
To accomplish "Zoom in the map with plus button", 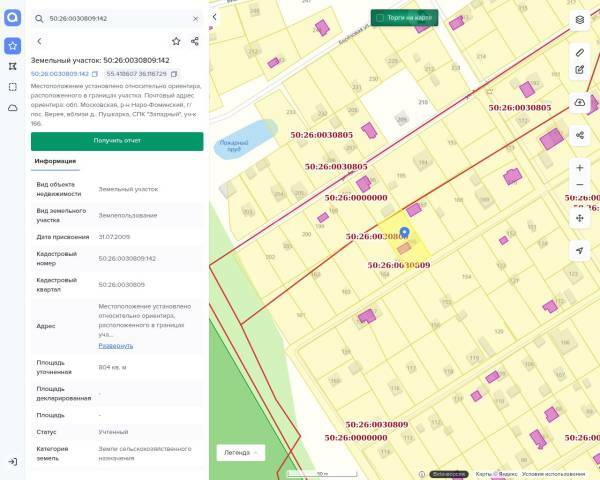I will [x=580, y=167].
